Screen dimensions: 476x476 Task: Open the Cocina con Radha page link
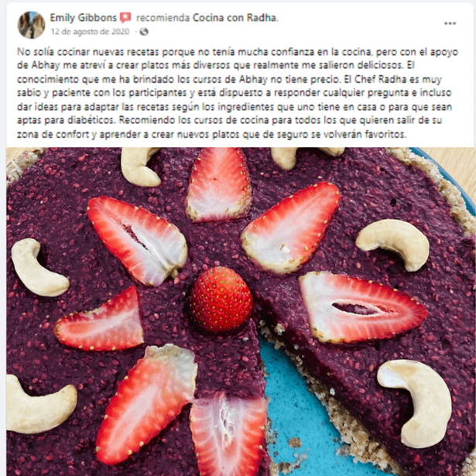point(235,18)
